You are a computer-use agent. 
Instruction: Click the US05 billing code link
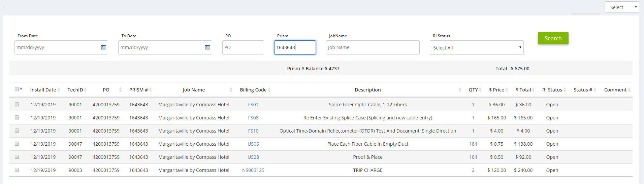(x=253, y=144)
